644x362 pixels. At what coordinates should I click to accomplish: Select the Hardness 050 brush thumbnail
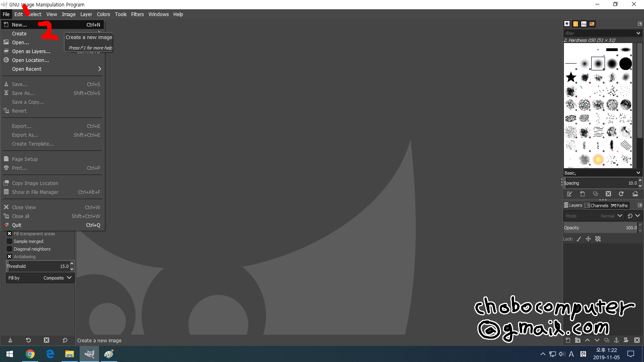(598, 64)
